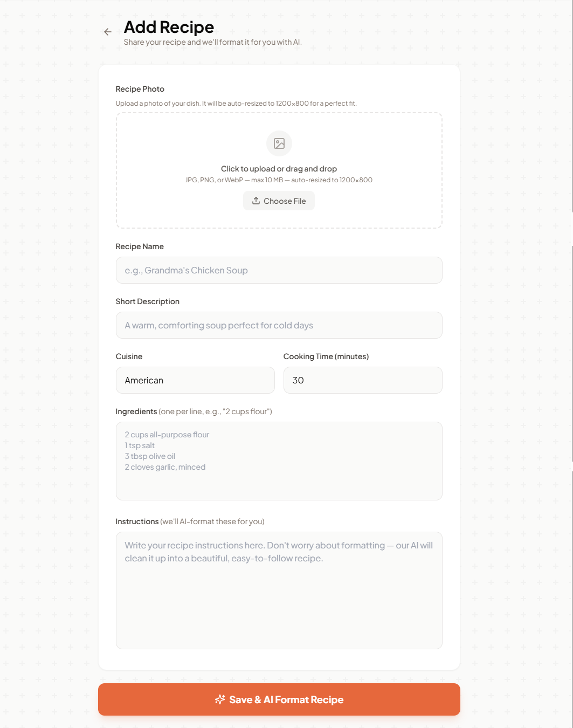Image resolution: width=573 pixels, height=728 pixels.
Task: Click the "Click to upload or drag and drop" text
Action: tap(279, 169)
